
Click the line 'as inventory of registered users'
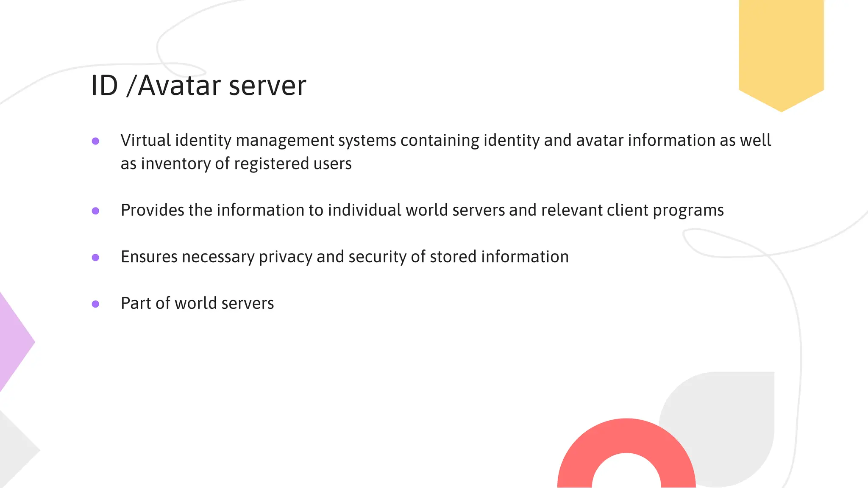point(236,164)
